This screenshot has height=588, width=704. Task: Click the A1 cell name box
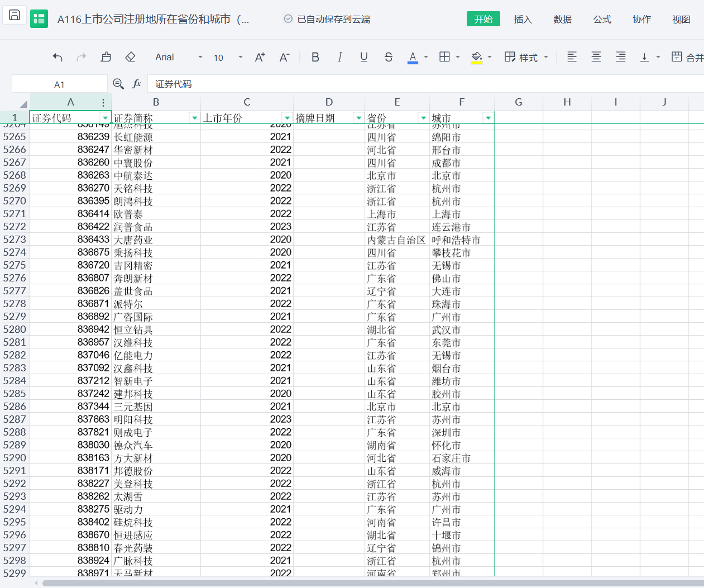[59, 84]
